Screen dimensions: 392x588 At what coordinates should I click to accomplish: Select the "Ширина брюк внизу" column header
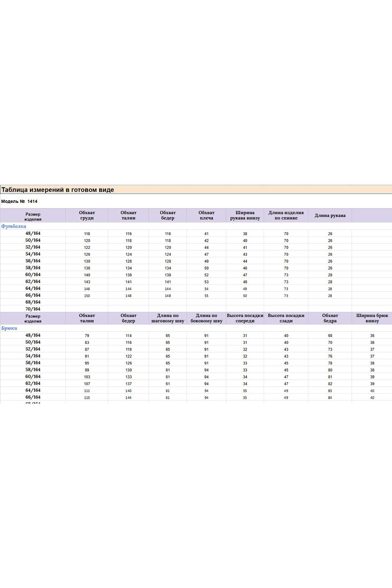tap(372, 318)
